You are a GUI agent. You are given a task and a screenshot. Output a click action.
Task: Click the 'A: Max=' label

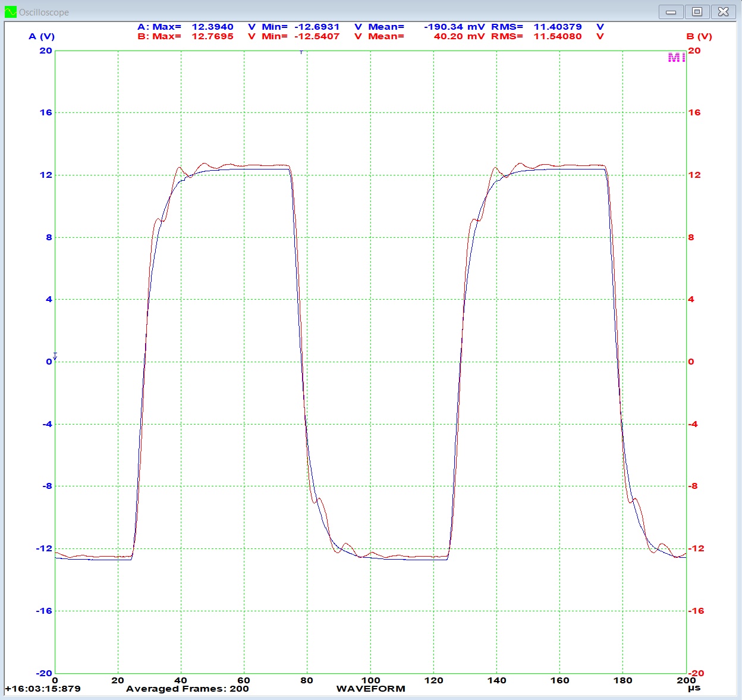pos(159,27)
